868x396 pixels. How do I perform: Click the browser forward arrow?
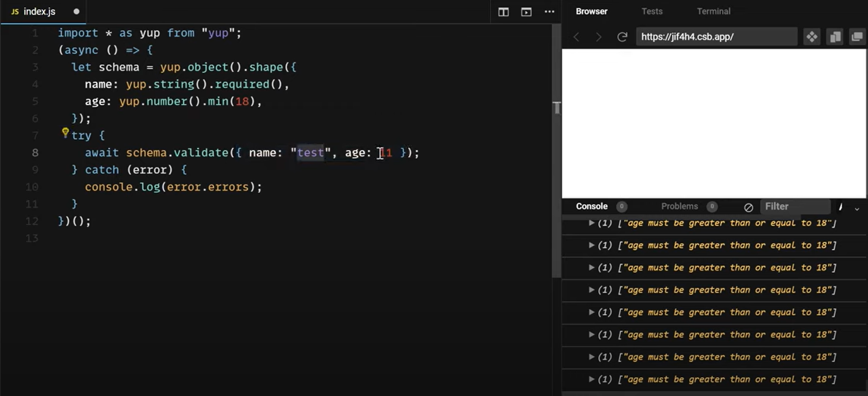pyautogui.click(x=599, y=37)
